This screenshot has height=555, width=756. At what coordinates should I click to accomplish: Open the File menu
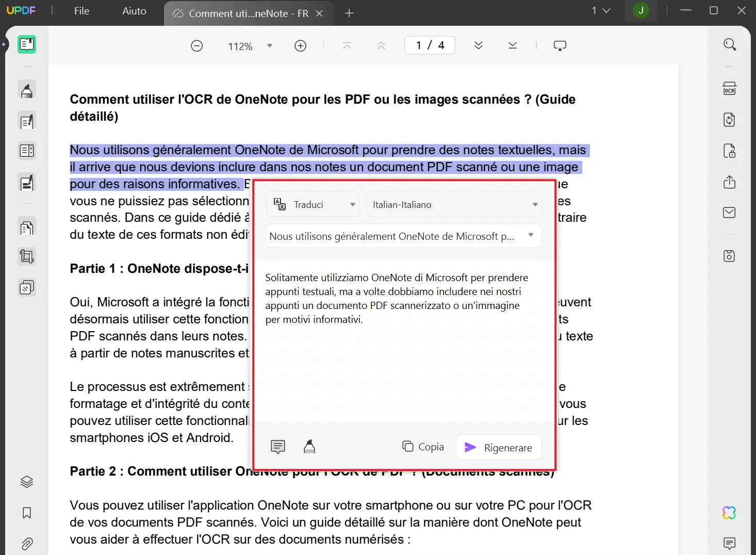(x=81, y=11)
